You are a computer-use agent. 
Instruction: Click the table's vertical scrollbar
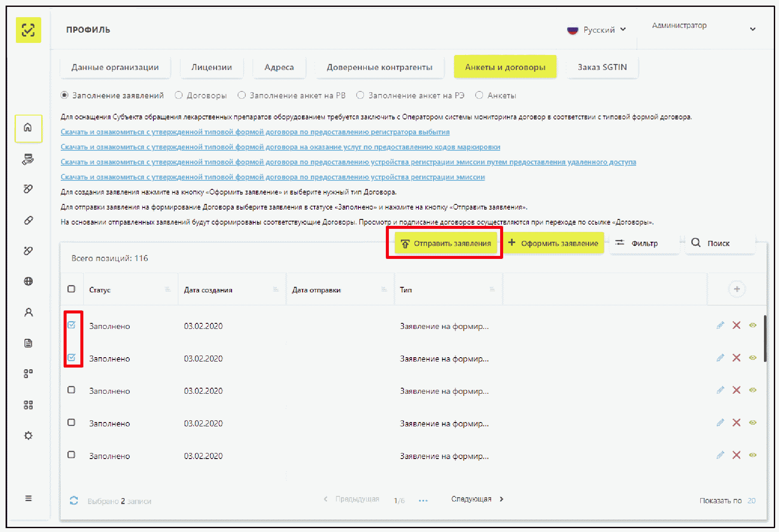765,339
